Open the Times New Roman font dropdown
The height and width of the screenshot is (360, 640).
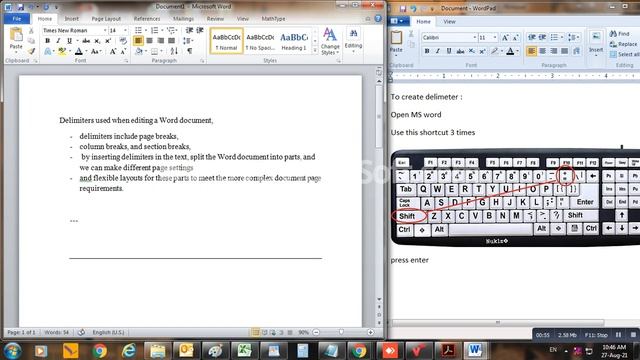105,31
